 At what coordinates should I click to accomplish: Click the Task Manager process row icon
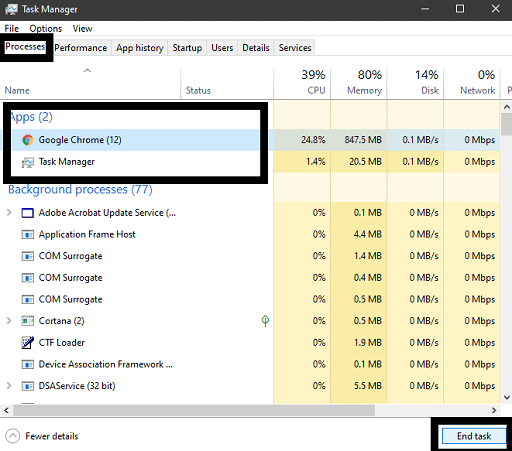28,162
